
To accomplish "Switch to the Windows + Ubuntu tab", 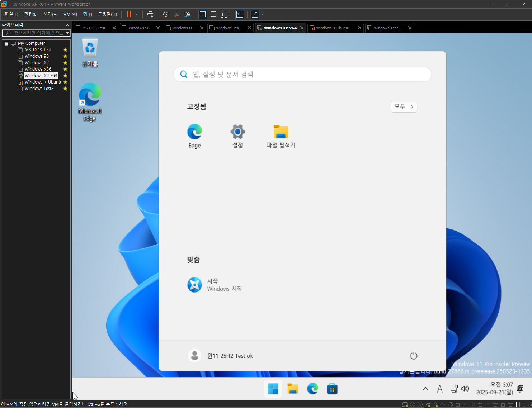I will [x=333, y=28].
